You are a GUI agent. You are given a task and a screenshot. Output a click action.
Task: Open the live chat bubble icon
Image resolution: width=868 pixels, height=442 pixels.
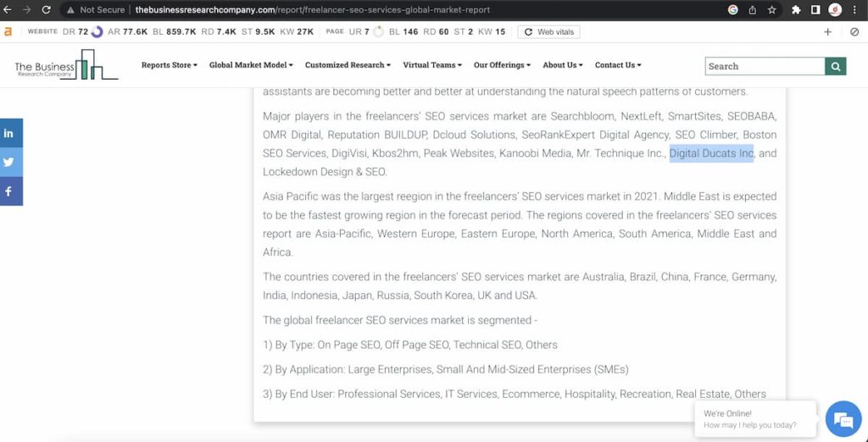point(843,419)
